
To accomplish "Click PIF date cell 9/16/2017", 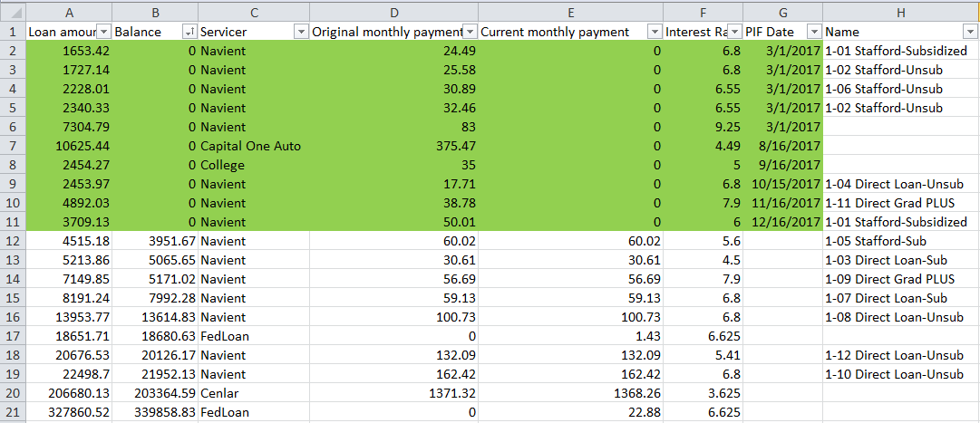I will pyautogui.click(x=782, y=165).
